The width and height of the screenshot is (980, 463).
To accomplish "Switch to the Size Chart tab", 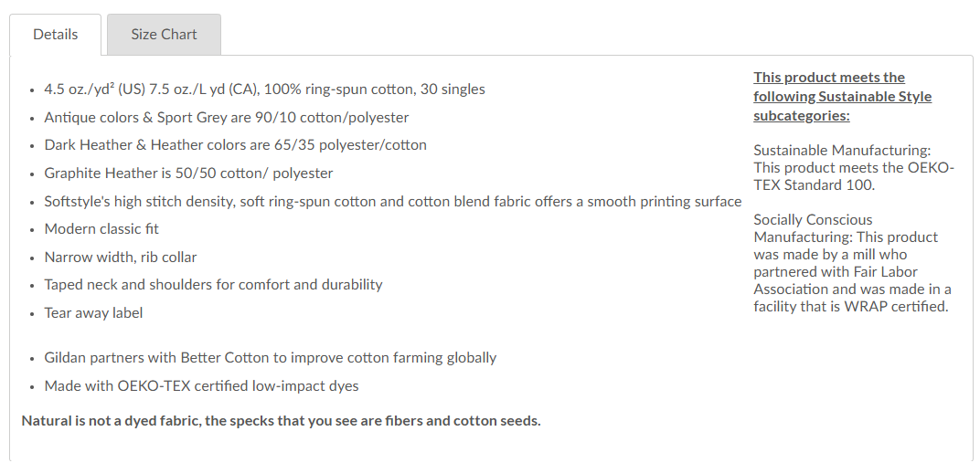I will [x=164, y=35].
